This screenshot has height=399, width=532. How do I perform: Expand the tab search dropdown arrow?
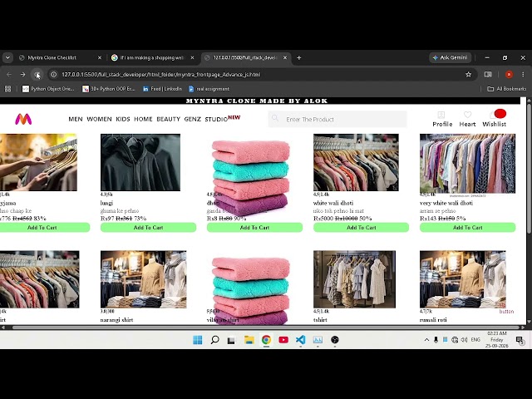pos(7,57)
